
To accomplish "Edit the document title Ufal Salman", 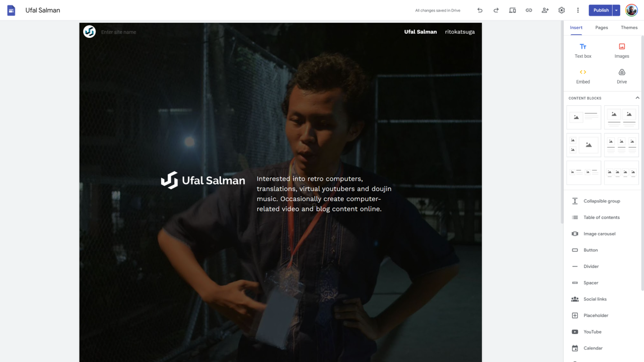I will click(43, 10).
